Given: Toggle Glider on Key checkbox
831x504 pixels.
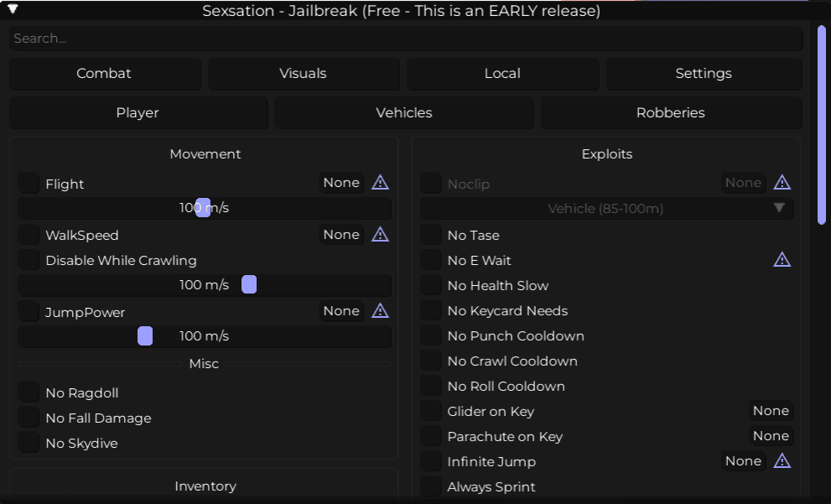Looking at the screenshot, I should coord(431,411).
